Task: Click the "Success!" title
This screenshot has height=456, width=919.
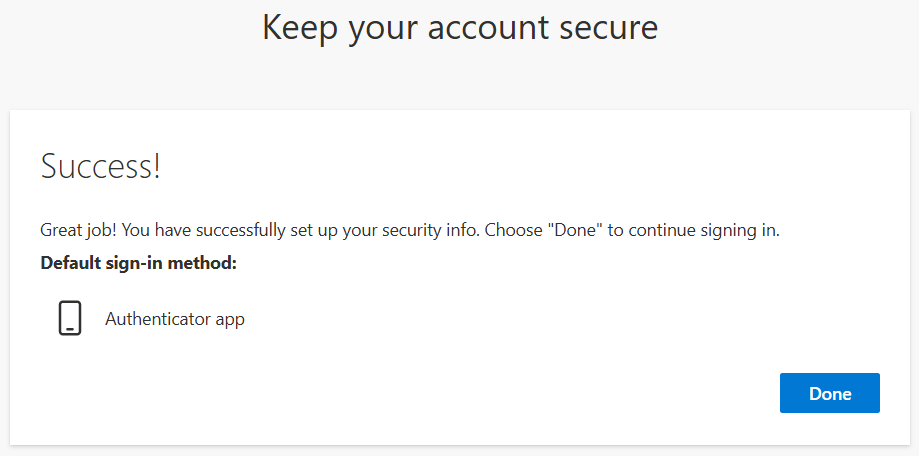Action: tap(100, 167)
